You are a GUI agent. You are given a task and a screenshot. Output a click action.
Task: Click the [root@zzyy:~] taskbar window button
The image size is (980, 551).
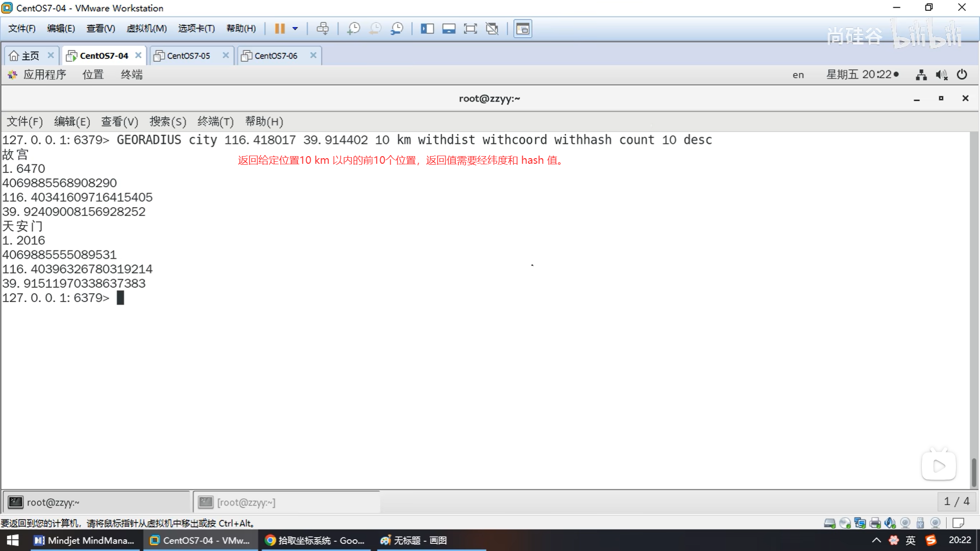(x=246, y=503)
